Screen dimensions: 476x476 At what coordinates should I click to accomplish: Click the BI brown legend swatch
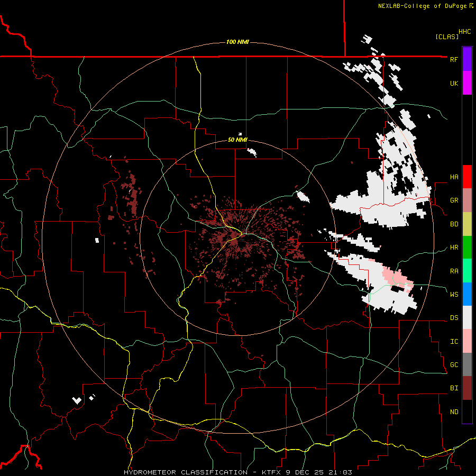pyautogui.click(x=467, y=388)
